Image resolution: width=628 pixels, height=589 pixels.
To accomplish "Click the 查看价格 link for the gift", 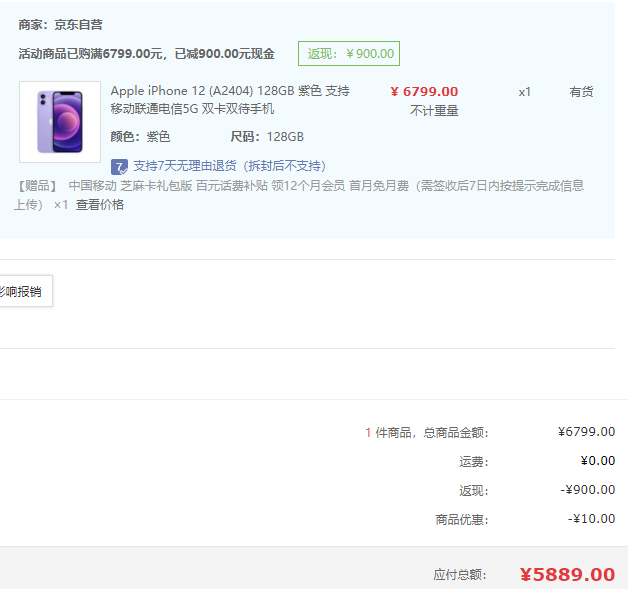I will pos(100,205).
